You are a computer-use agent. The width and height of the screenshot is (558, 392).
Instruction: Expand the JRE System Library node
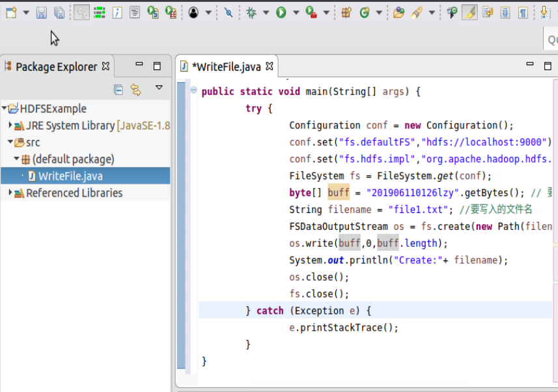click(x=10, y=126)
